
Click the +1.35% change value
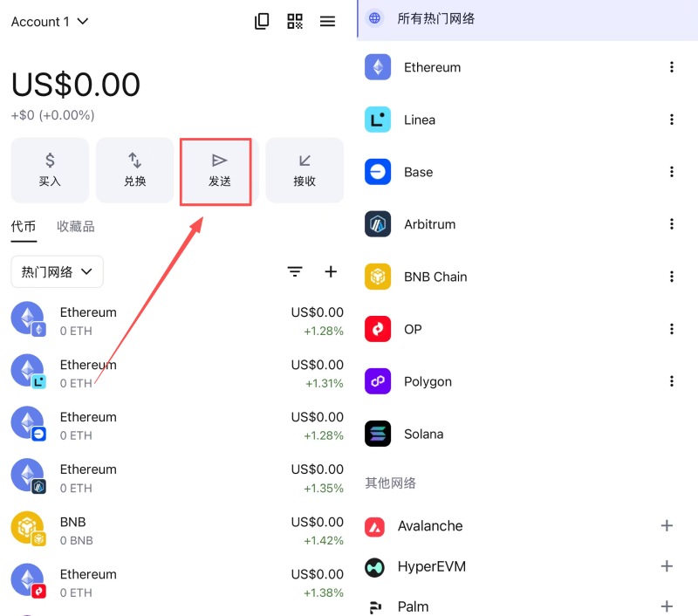pos(324,489)
